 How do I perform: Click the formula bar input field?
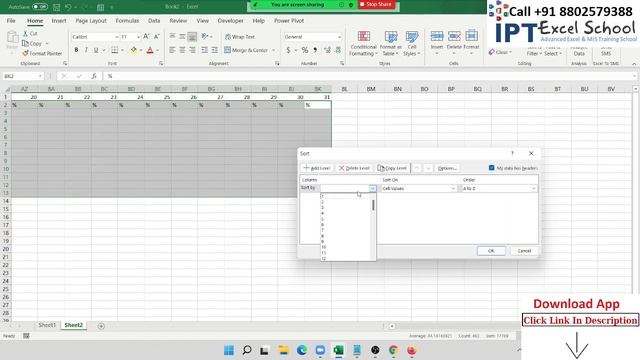pyautogui.click(x=370, y=76)
